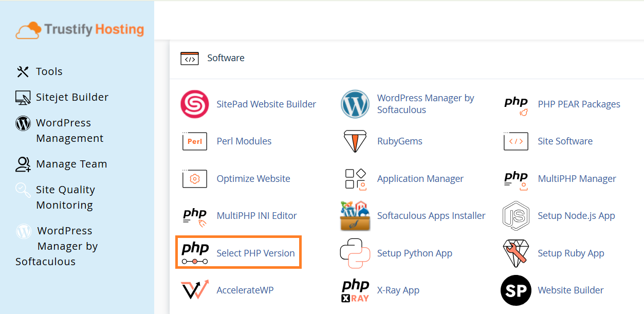This screenshot has height=314, width=644.
Task: Open the MultiPHP INI Editor link
Action: tap(257, 216)
